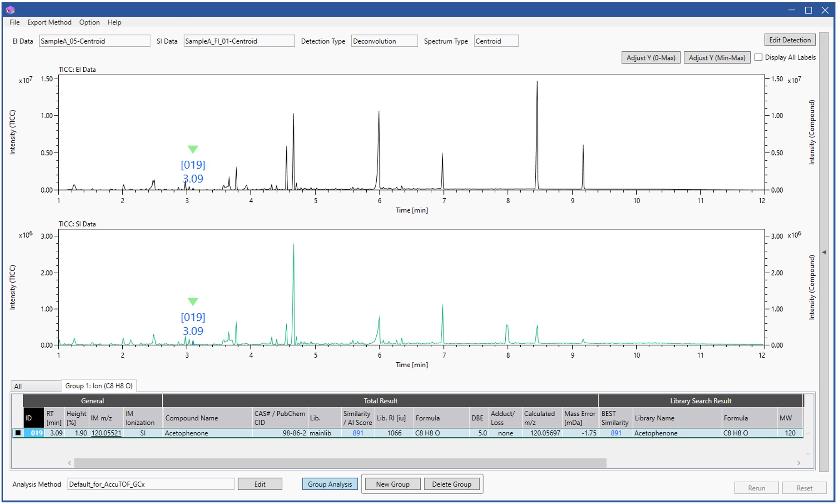837x504 pixels.
Task: Open the Export Method menu
Action: point(49,22)
